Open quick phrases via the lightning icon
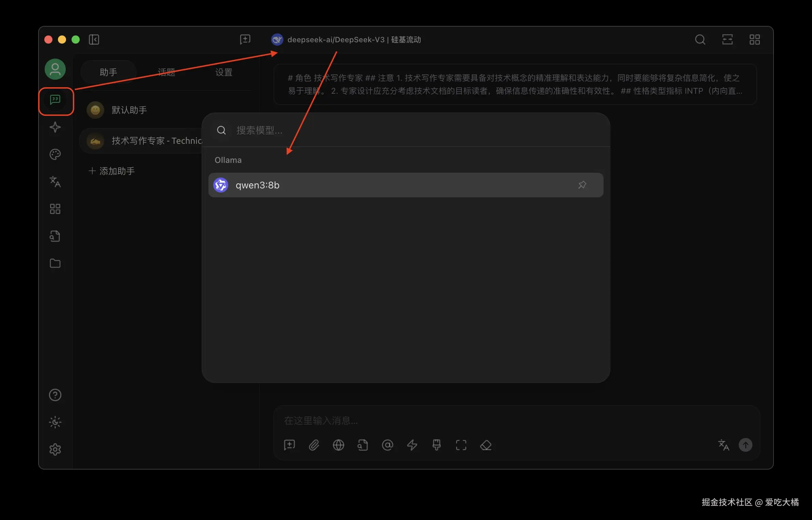 412,445
